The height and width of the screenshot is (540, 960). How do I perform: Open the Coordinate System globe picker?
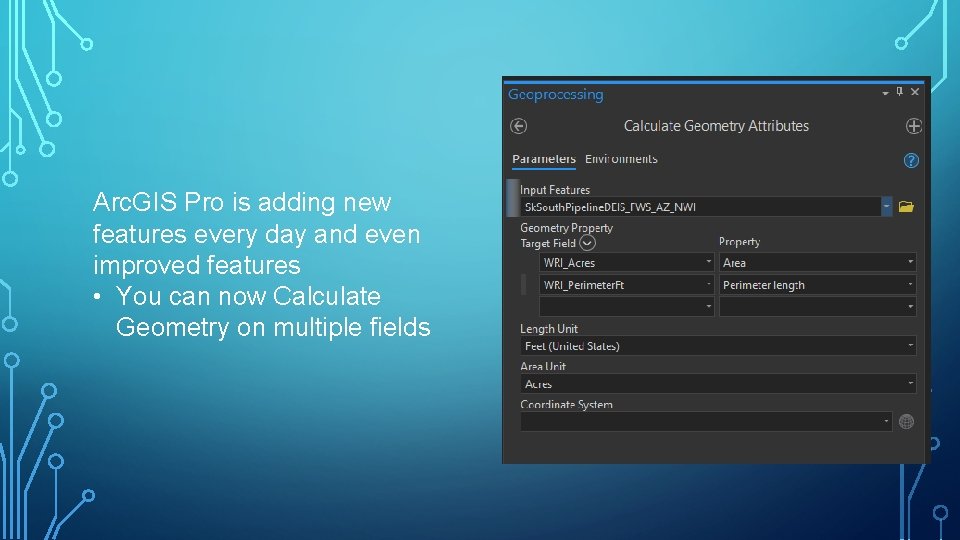coord(906,422)
